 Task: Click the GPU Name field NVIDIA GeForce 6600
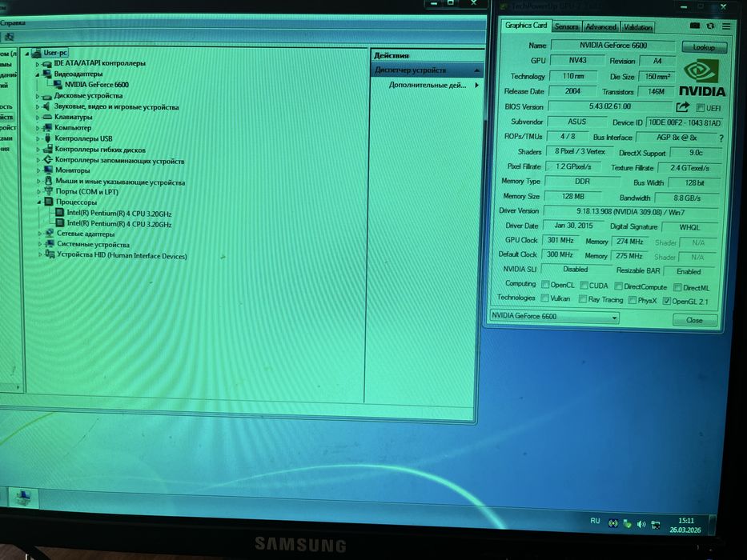613,46
